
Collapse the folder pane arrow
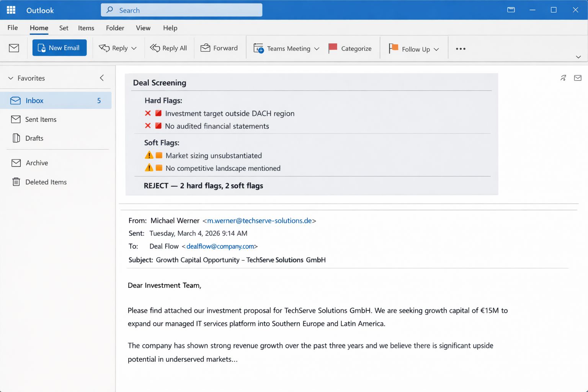pyautogui.click(x=102, y=78)
